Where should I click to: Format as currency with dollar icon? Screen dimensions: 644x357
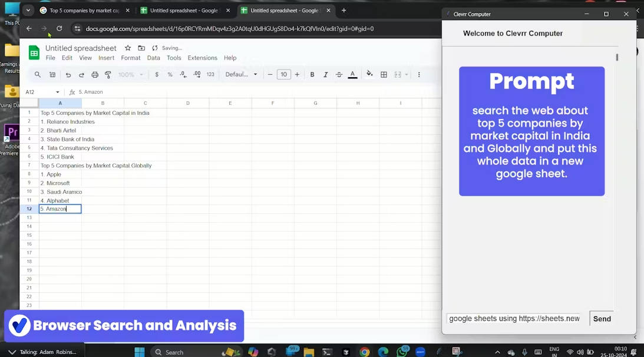pyautogui.click(x=157, y=75)
